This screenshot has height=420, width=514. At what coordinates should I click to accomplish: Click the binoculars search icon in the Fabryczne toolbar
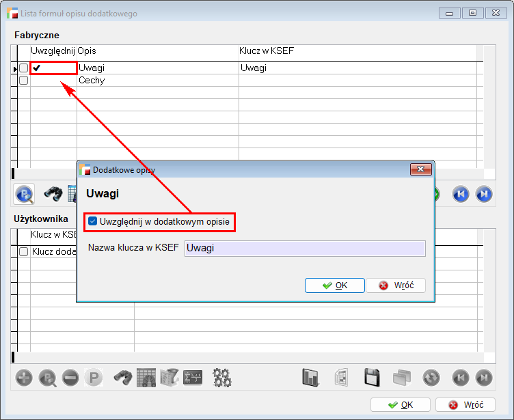tap(54, 194)
